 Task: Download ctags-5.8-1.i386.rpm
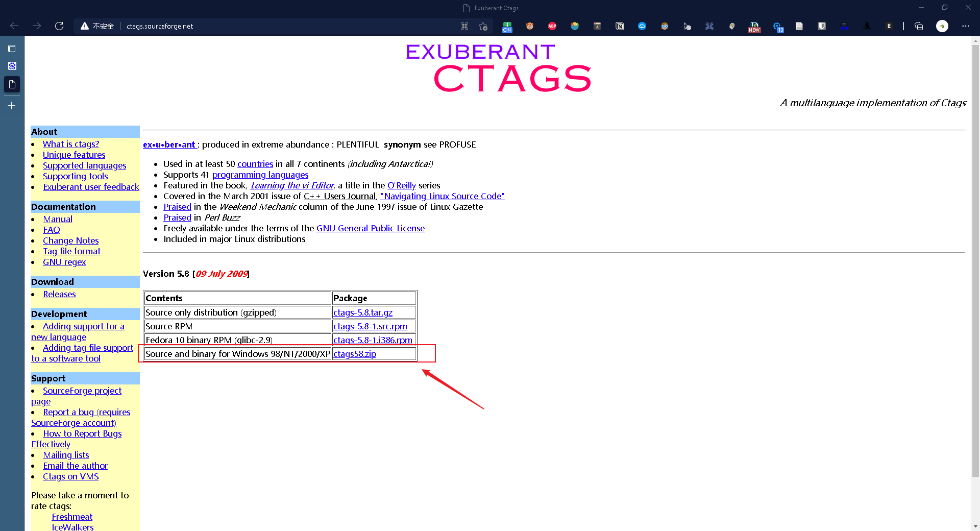(373, 340)
